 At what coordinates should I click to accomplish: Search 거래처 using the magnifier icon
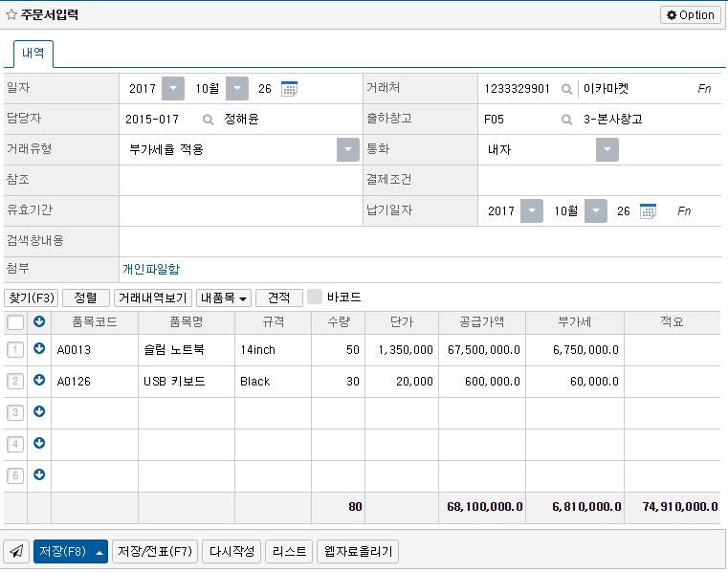(x=566, y=88)
